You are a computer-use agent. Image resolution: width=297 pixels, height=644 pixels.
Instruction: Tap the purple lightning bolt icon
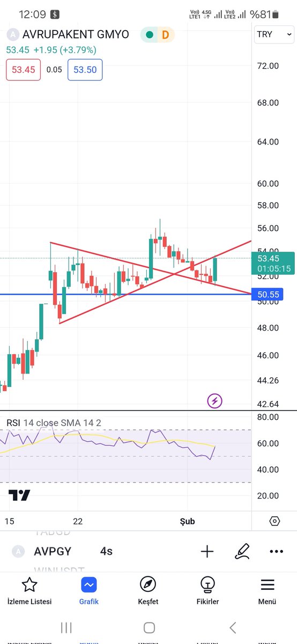215,400
